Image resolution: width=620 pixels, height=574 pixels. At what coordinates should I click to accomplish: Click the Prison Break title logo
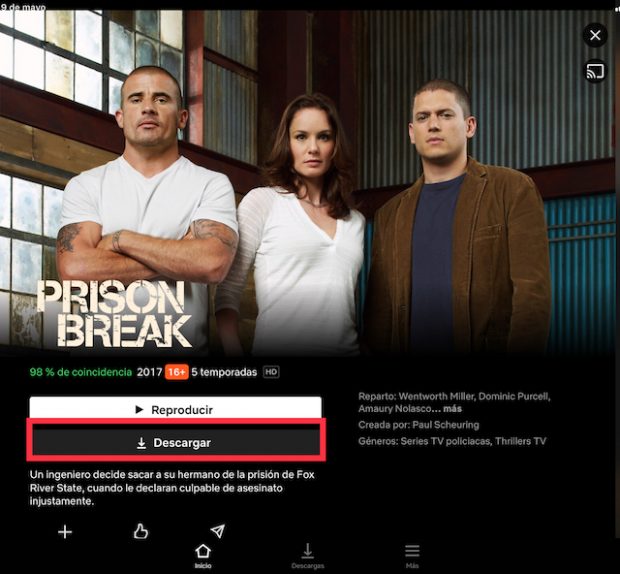click(114, 314)
